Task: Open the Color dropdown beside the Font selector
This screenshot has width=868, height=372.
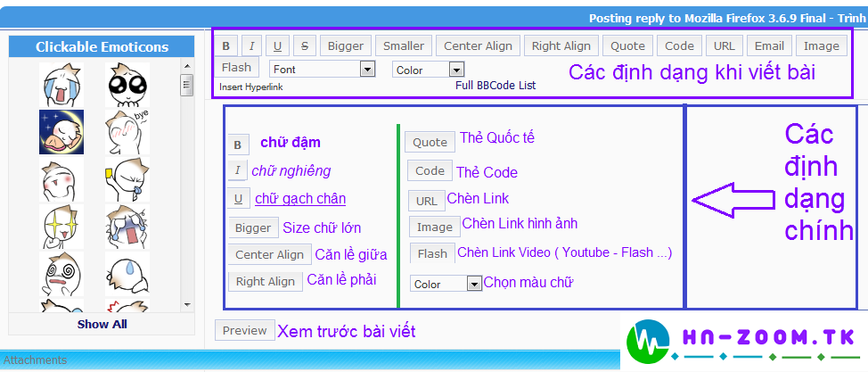Action: click(428, 70)
